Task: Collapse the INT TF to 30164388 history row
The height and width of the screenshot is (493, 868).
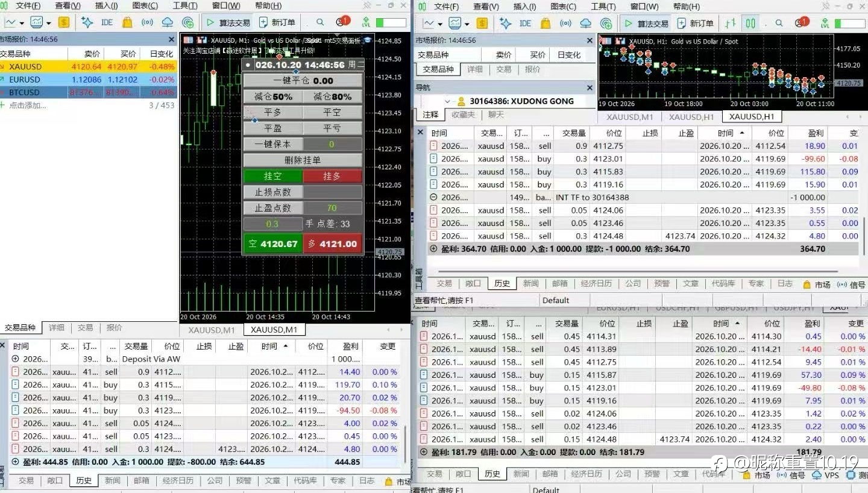Action: coord(433,197)
